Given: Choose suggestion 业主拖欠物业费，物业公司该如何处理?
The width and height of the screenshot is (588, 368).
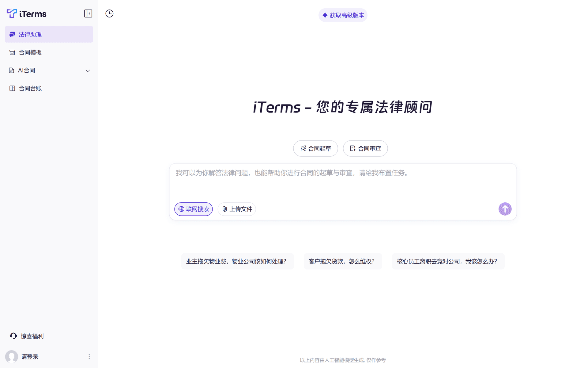Looking at the screenshot, I should [x=238, y=261].
